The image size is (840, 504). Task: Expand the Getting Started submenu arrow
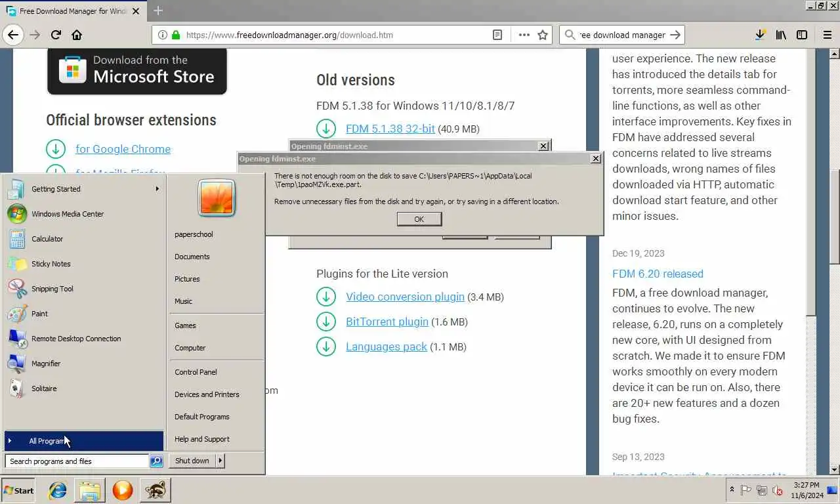[157, 189]
